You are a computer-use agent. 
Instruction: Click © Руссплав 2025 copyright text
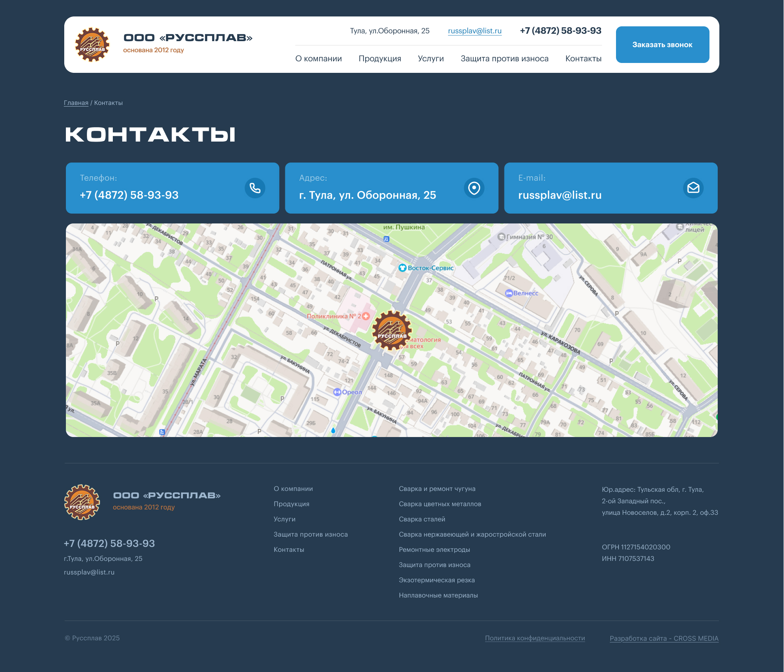pyautogui.click(x=92, y=638)
